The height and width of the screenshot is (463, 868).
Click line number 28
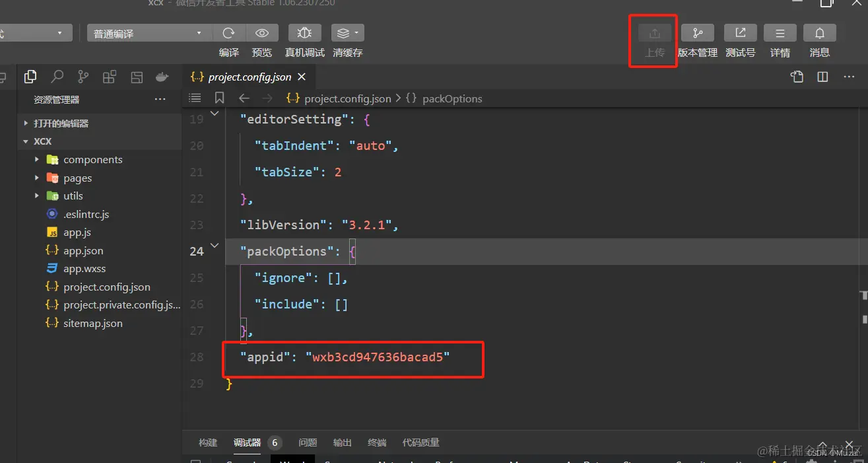coord(197,357)
